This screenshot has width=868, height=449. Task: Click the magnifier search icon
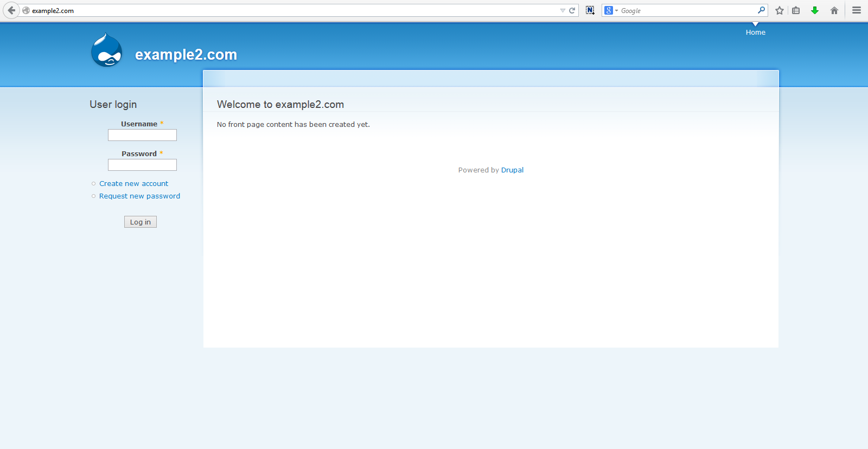(x=761, y=10)
